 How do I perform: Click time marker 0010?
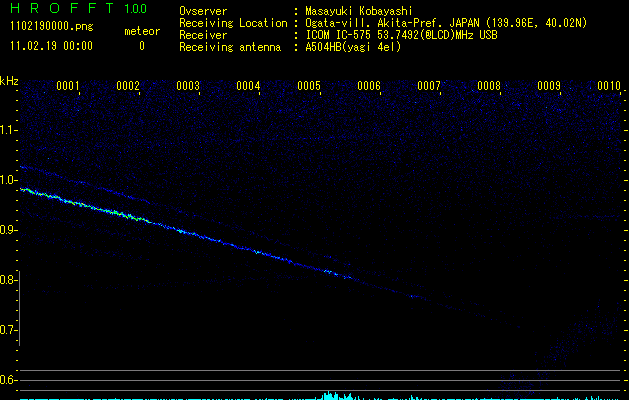point(609,86)
